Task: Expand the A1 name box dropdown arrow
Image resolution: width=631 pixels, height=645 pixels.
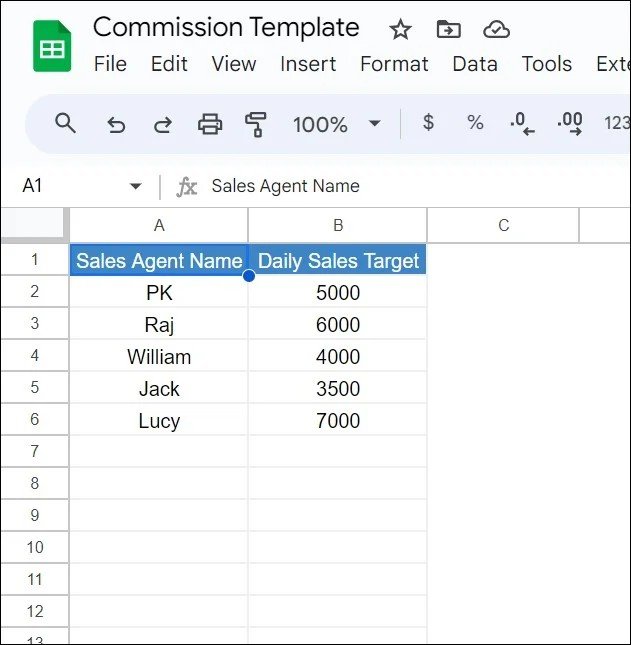Action: pyautogui.click(x=135, y=186)
